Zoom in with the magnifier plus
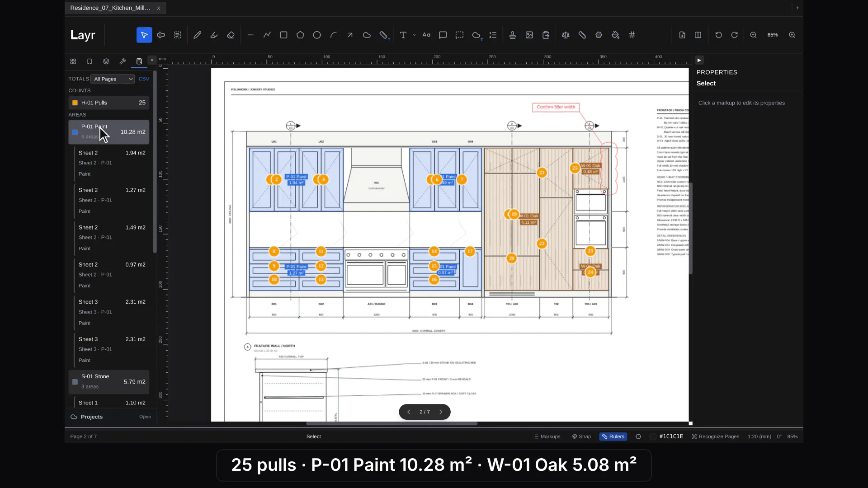The width and height of the screenshot is (868, 488). pos(792,35)
